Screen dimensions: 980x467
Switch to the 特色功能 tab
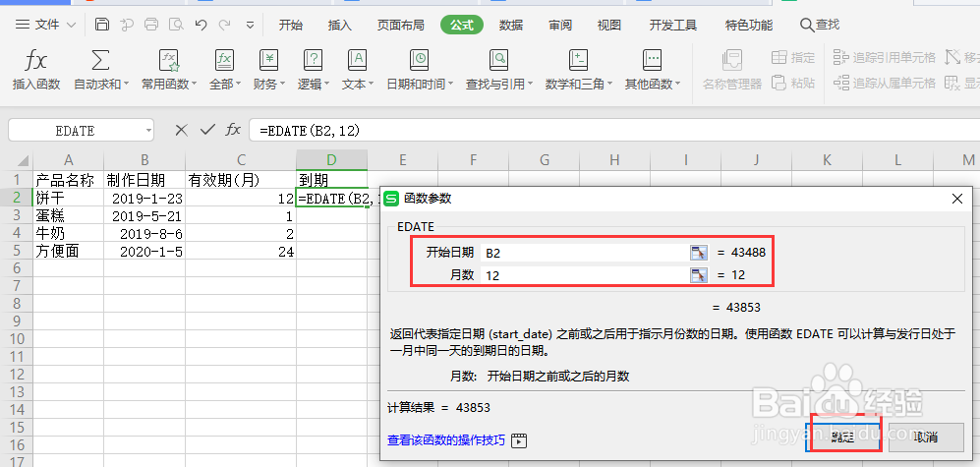(749, 25)
